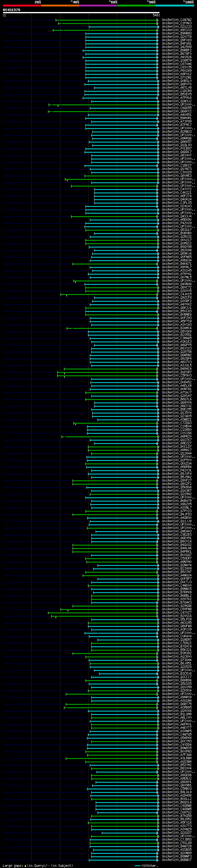Select the UniRef100_C1HB04 label
197x868 pixels.
click(176, 426)
